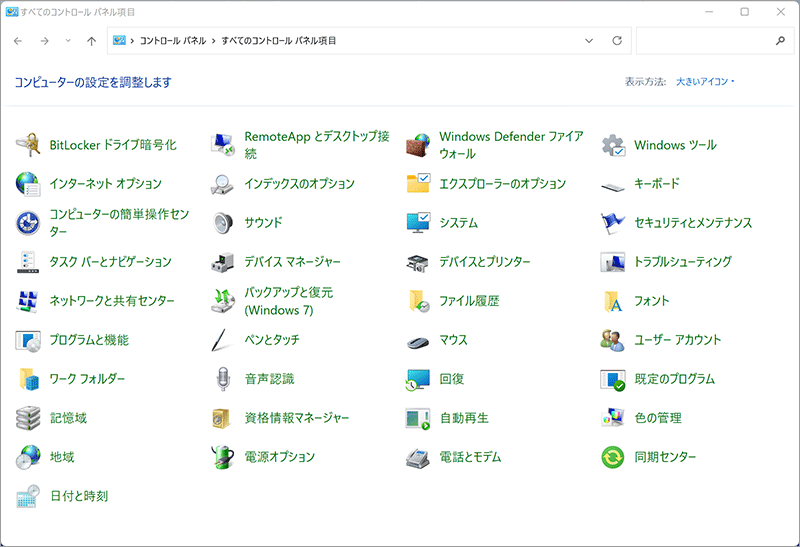
Task: Open ワーク フォルダー icon
Action: [x=29, y=379]
